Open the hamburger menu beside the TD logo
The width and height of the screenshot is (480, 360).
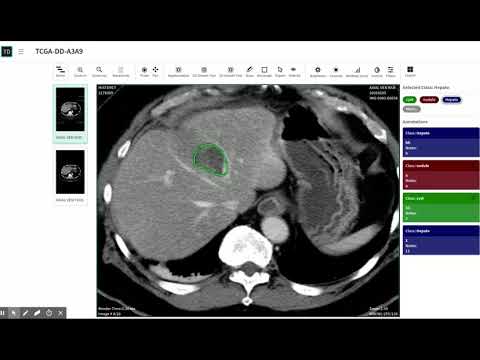(x=21, y=52)
